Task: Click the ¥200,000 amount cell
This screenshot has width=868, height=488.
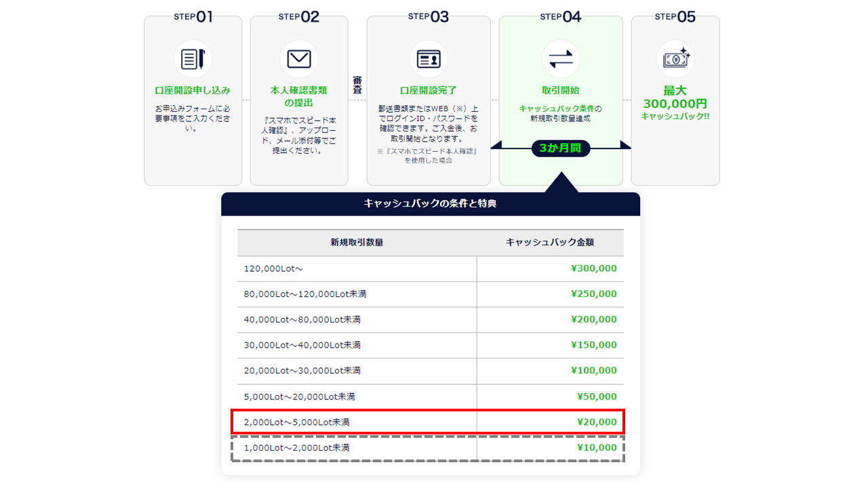Action: point(550,320)
